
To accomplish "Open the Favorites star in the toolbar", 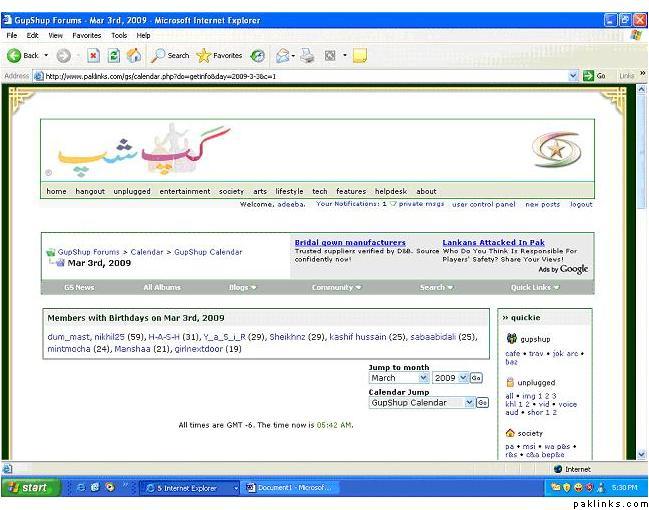I will tap(219, 55).
